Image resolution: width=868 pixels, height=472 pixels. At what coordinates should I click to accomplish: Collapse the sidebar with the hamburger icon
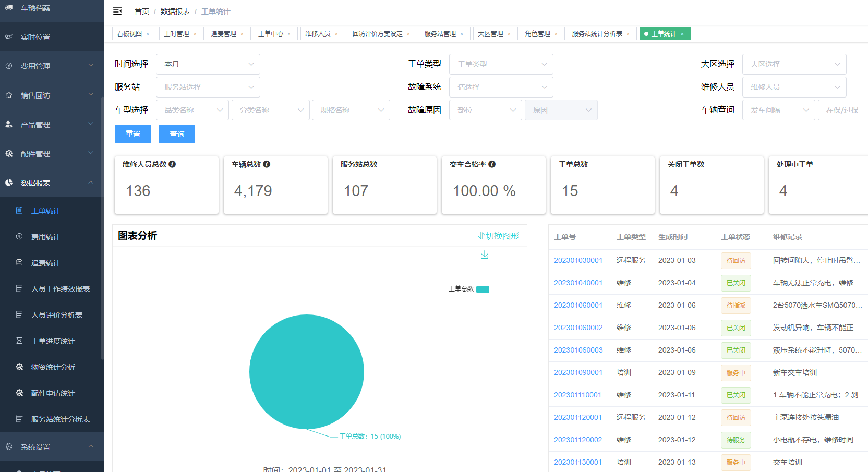[117, 11]
